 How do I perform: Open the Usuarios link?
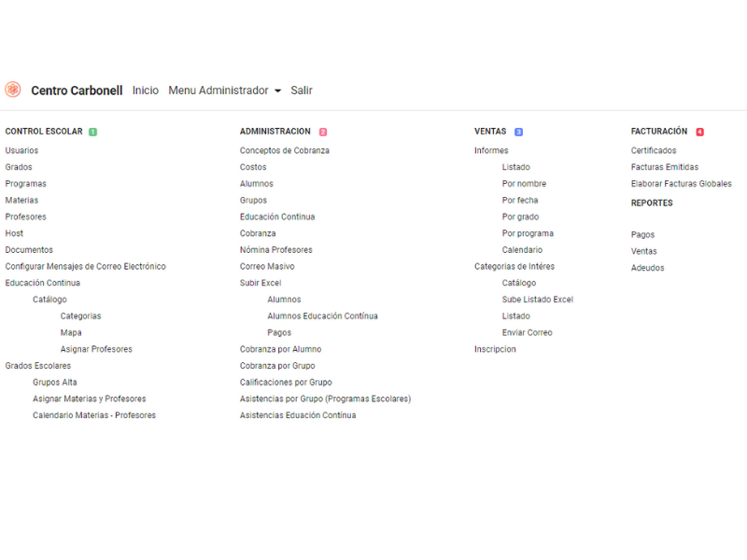(21, 150)
